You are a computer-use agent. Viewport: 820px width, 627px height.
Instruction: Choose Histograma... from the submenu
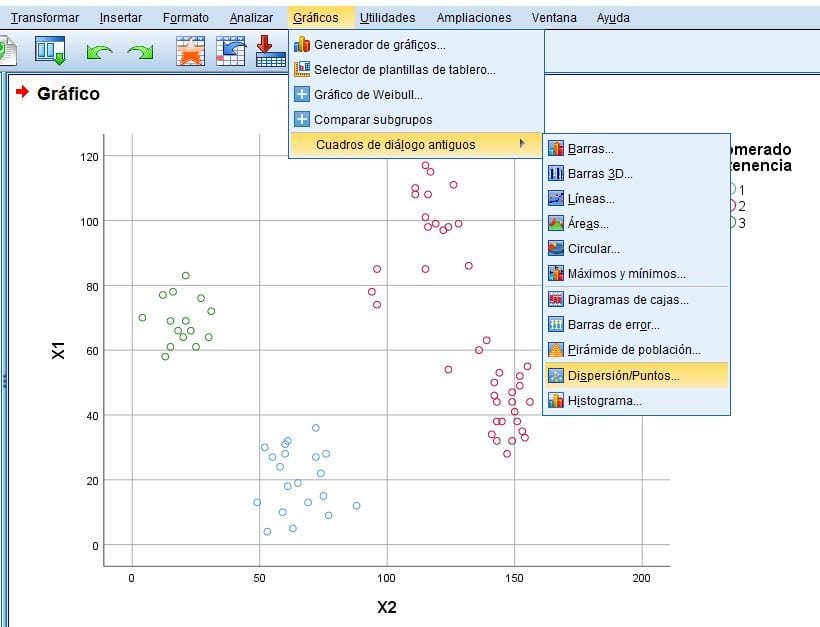(x=636, y=401)
